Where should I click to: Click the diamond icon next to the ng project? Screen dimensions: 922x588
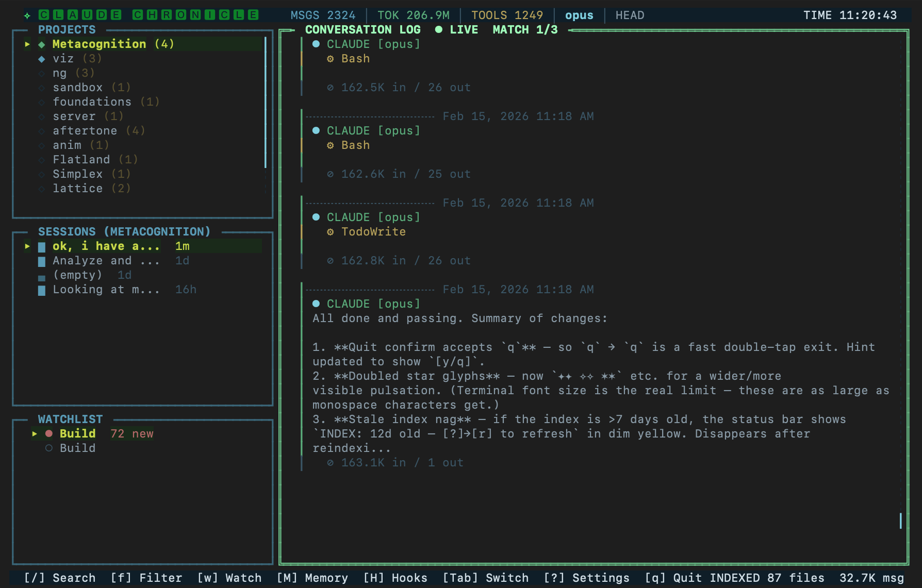tap(42, 73)
